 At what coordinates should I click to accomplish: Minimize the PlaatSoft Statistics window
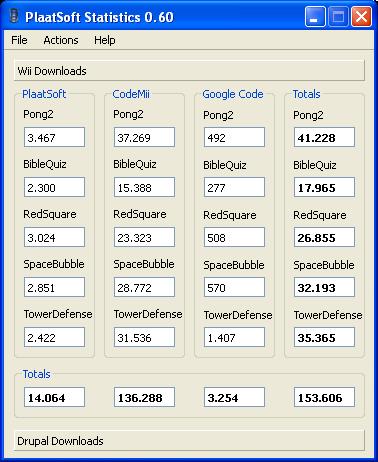point(315,17)
